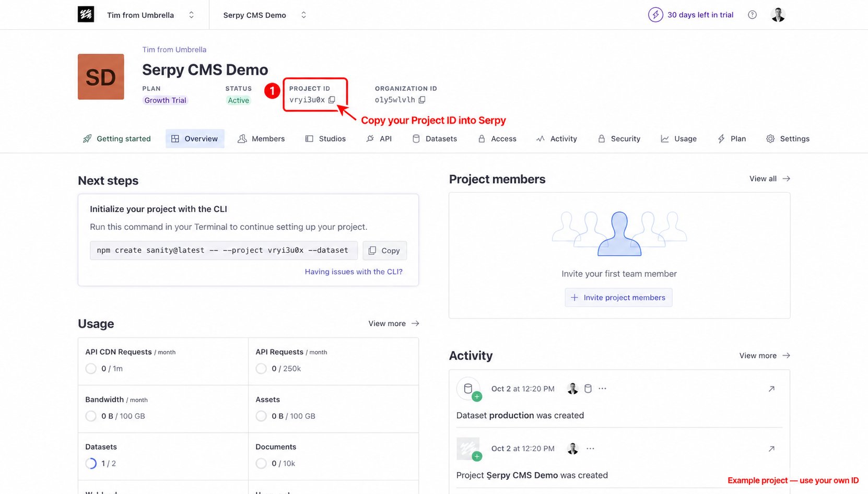Screen dimensions: 868x494
Task: Select the Overview tab
Action: click(x=195, y=138)
